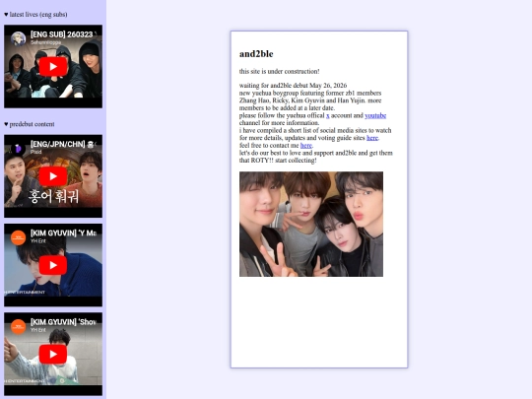This screenshot has height=399, width=532.
Task: Open 'here' link to contact me
Action: tap(306, 145)
